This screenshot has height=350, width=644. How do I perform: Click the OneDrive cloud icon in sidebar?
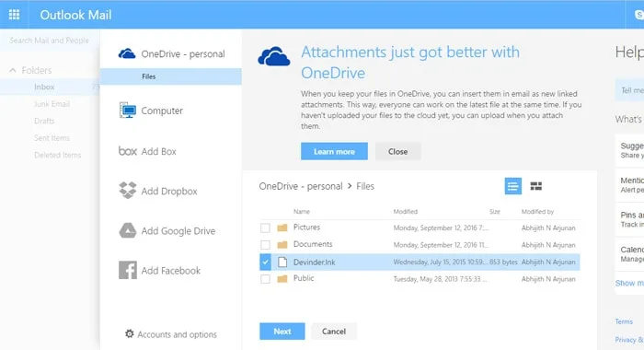point(127,53)
